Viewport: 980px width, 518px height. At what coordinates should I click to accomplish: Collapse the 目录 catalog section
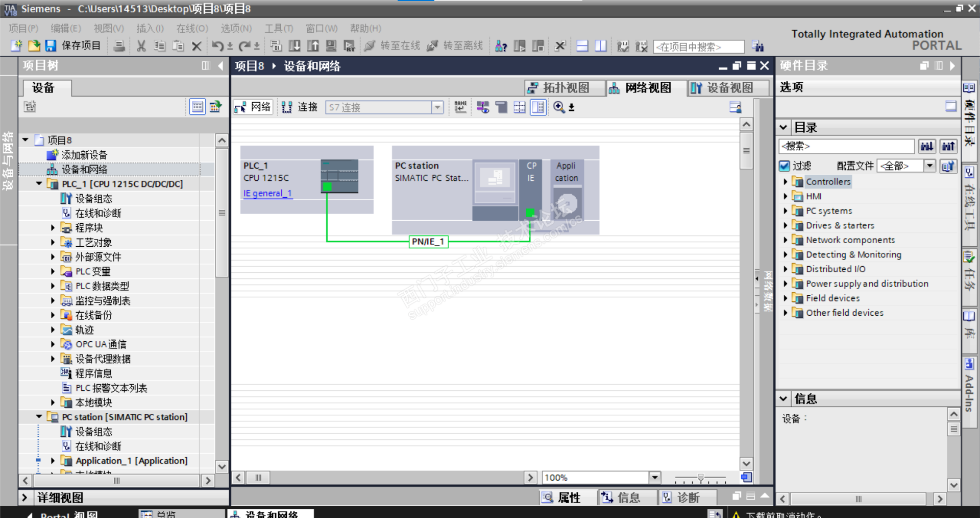point(783,127)
